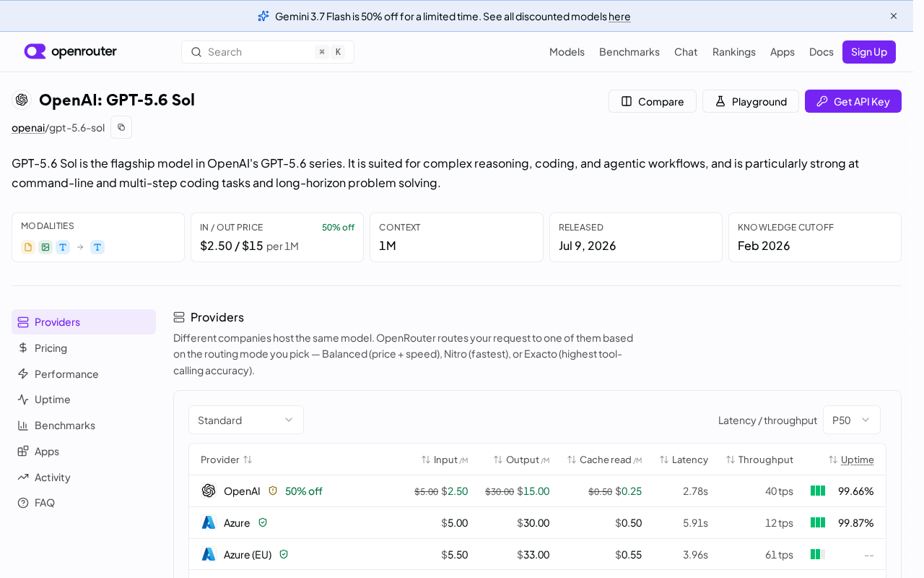Open the Benchmarks page from the top navigation

(x=629, y=52)
